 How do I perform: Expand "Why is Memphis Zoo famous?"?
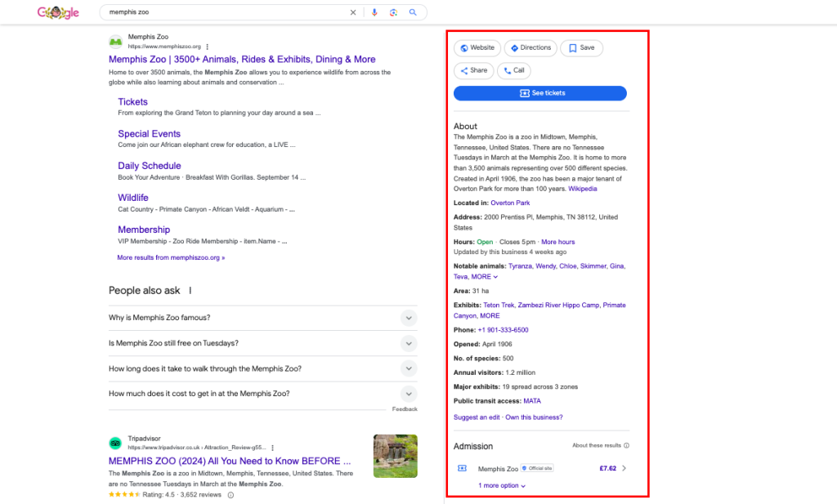pos(409,318)
